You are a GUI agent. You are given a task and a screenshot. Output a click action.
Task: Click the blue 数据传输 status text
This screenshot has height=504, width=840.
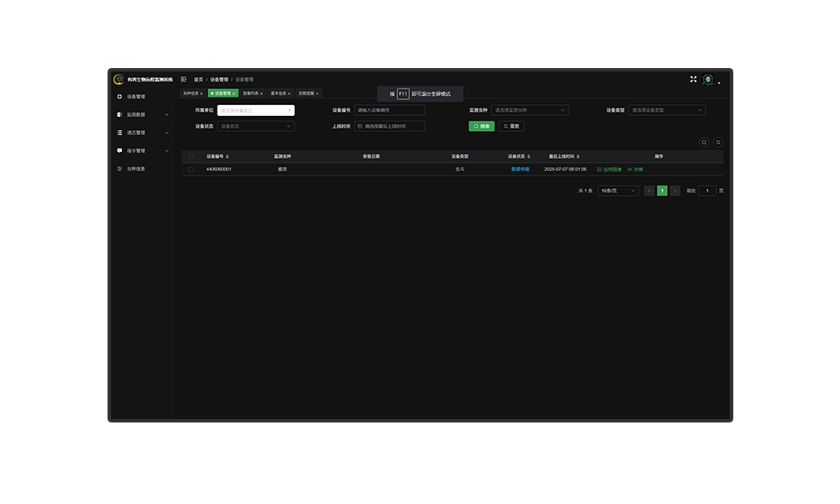[x=520, y=169]
